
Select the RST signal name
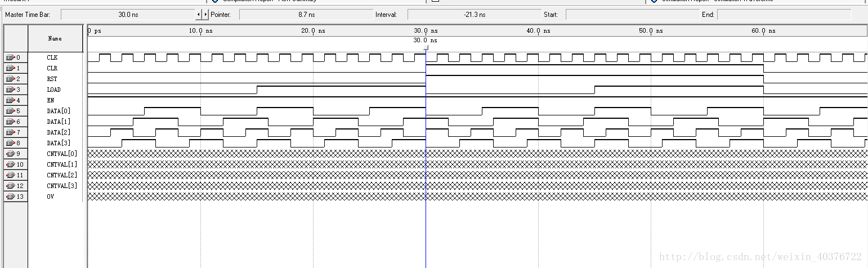click(52, 79)
